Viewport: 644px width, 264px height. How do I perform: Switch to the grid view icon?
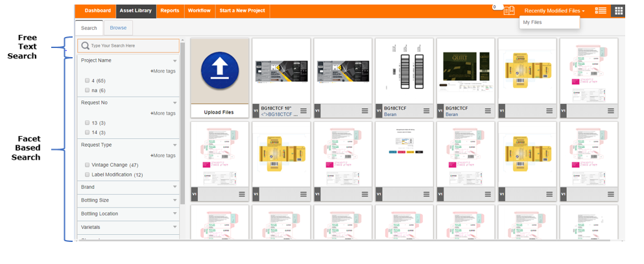618,10
